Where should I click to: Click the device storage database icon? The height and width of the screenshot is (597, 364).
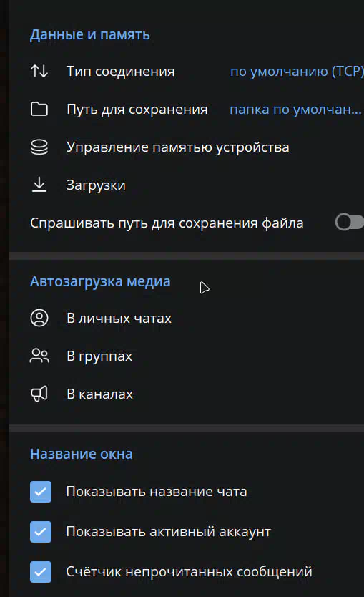pos(39,147)
